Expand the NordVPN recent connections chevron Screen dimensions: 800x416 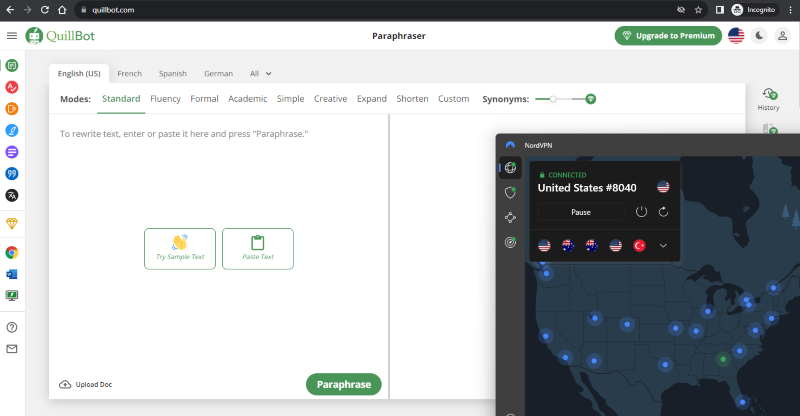663,246
